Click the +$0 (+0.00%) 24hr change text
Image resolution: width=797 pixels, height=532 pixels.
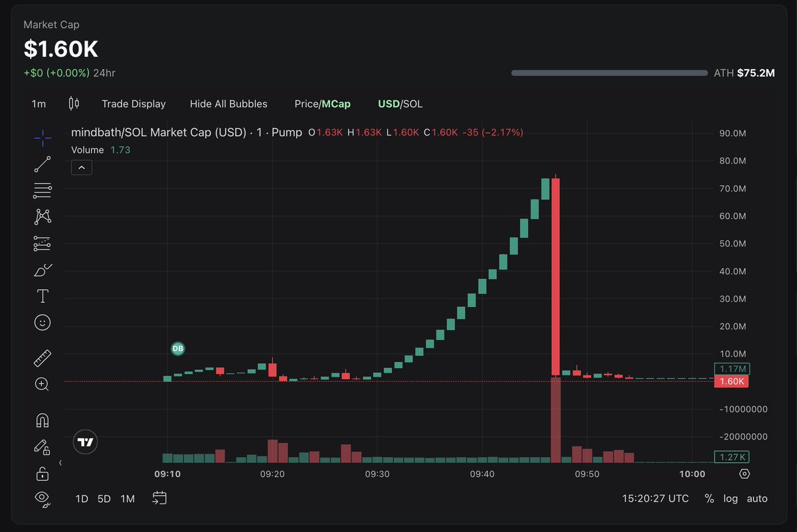pyautogui.click(x=69, y=73)
